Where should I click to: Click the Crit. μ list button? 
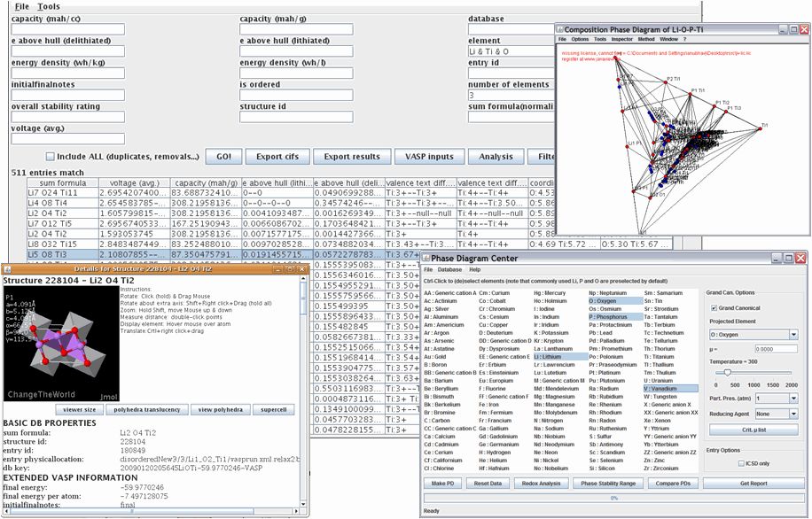click(753, 430)
